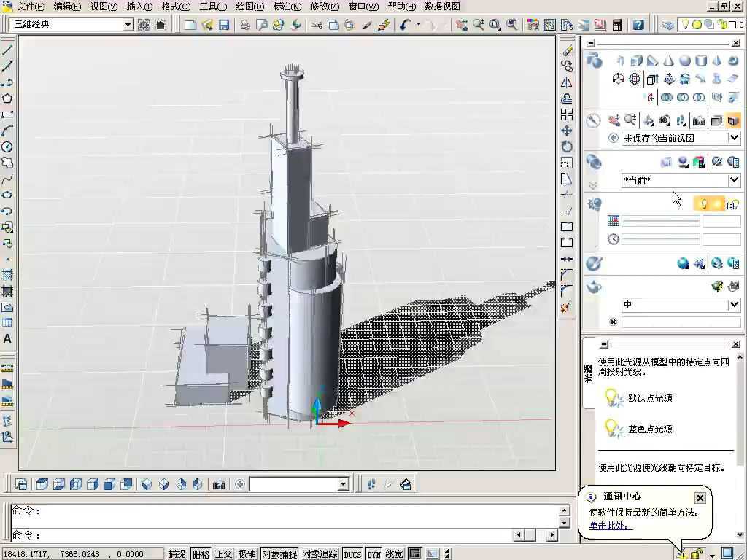The image size is (747, 560).
Task: Open the 修改(M) menu
Action: [x=325, y=7]
